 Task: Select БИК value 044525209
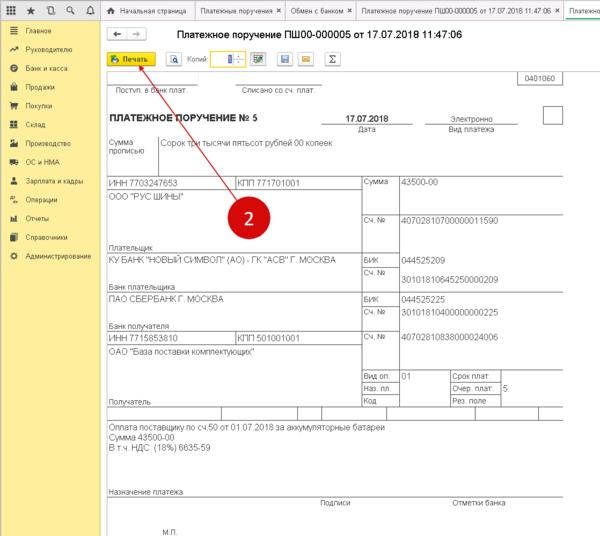423,261
